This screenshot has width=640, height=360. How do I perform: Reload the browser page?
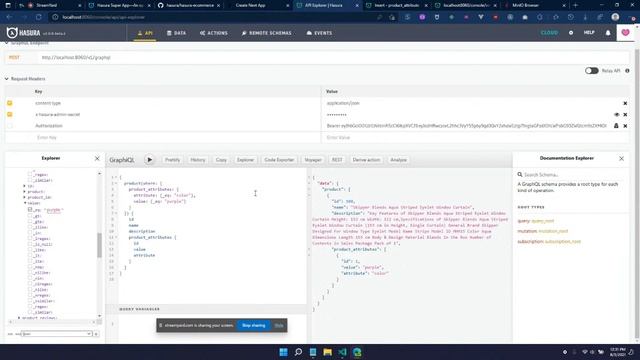pos(39,17)
